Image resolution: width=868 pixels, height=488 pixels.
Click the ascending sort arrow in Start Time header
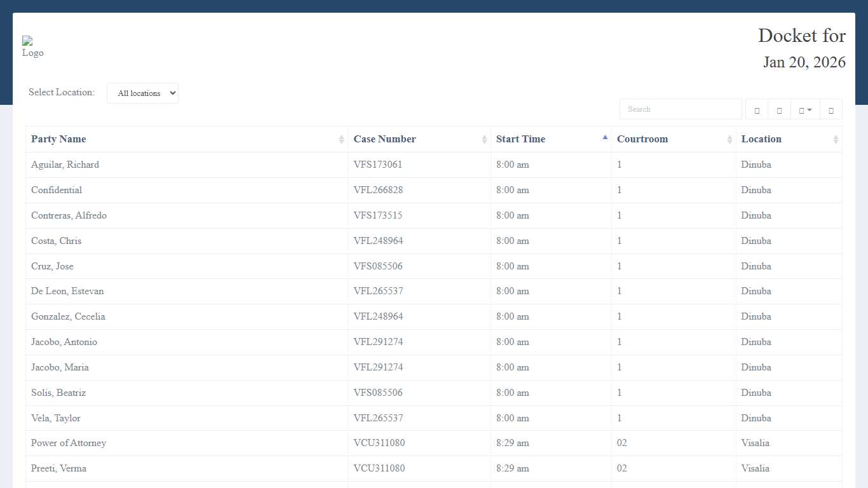[605, 137]
